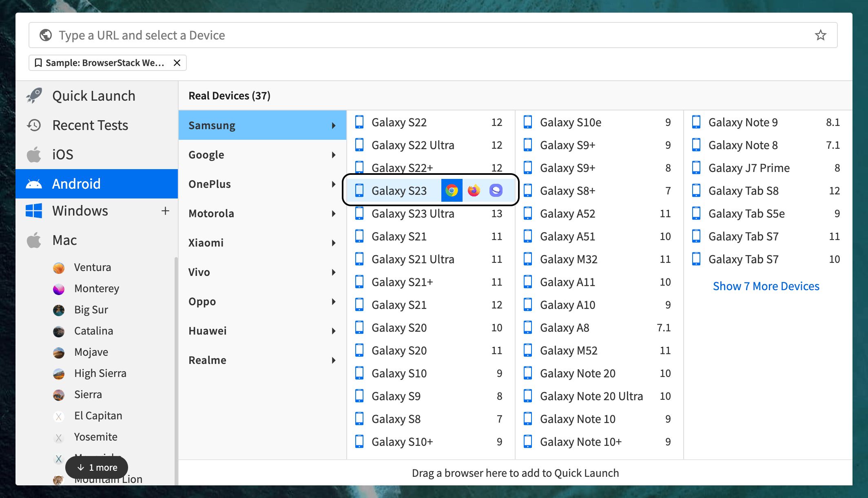Click the Windows logo in the sidebar

point(33,211)
